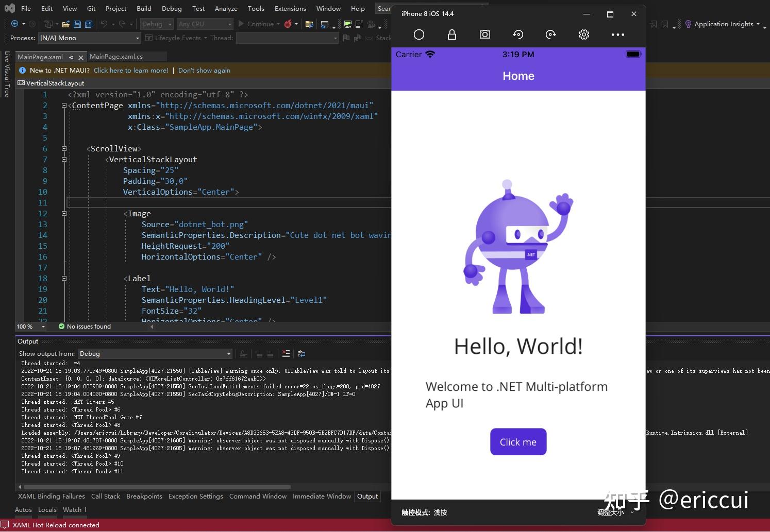Click the Navigate Backward arrow icon
770x532 pixels.
tap(14, 24)
